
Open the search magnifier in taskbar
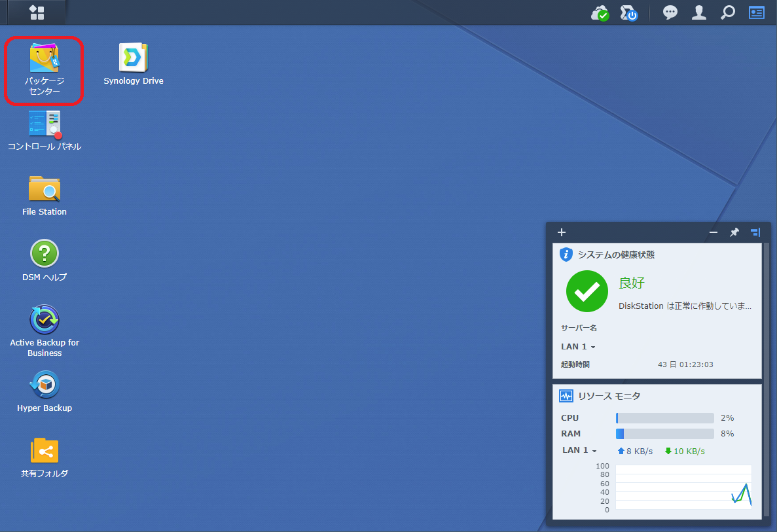tap(727, 12)
